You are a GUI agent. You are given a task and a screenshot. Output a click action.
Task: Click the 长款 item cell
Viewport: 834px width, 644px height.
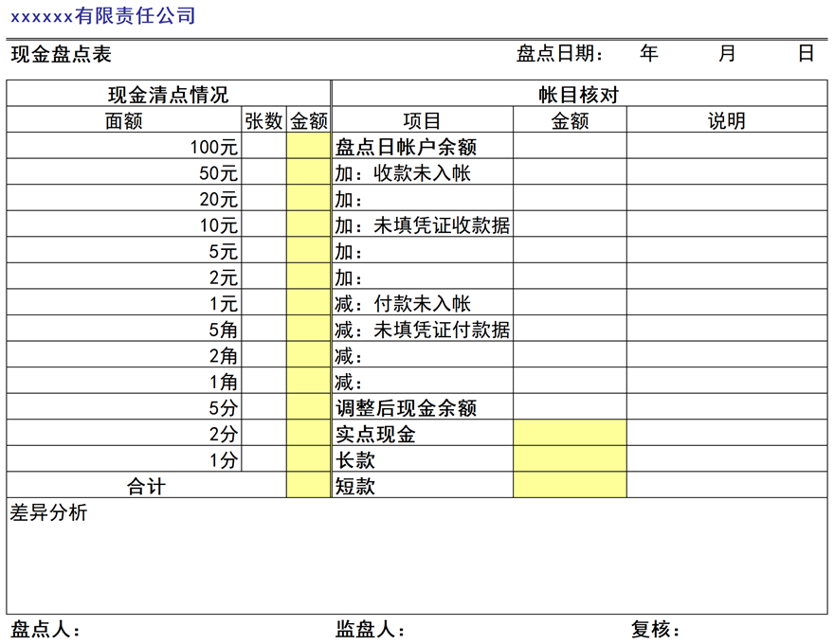tap(423, 458)
